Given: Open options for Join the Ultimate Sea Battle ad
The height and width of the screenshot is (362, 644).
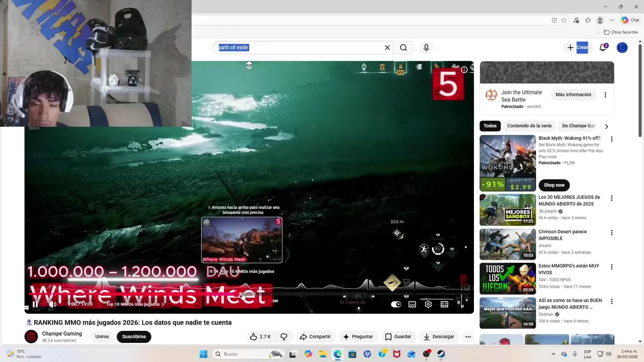Looking at the screenshot, I should pos(605,95).
